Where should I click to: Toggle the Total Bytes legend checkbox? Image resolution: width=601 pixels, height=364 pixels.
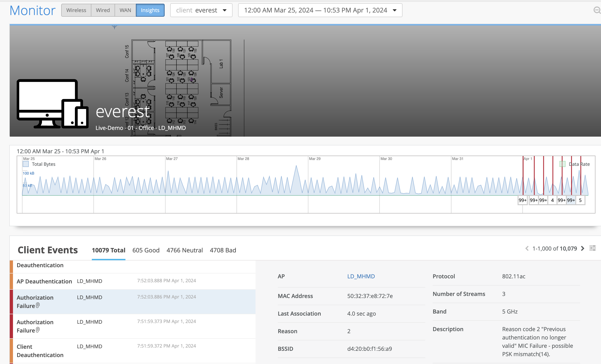click(x=26, y=164)
